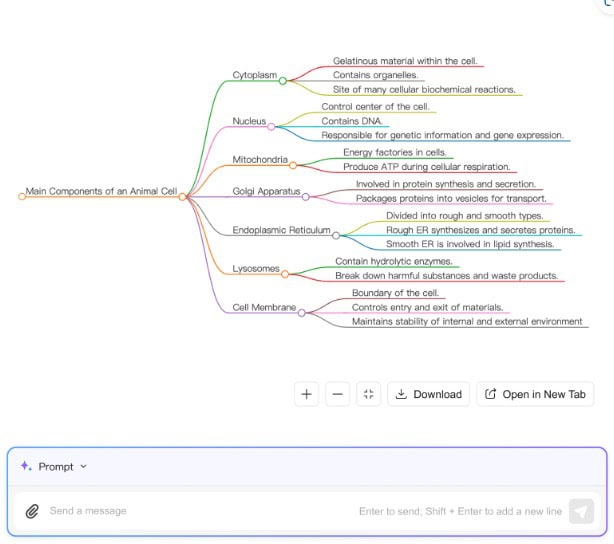Image resolution: width=614 pixels, height=544 pixels.
Task: Open the Prompt dropdown menu
Action: 55,466
